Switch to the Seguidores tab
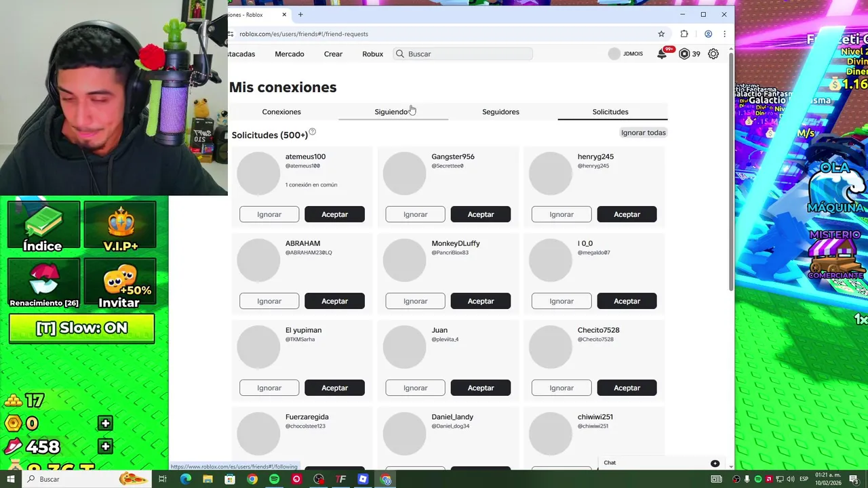This screenshot has height=488, width=868. [500, 112]
